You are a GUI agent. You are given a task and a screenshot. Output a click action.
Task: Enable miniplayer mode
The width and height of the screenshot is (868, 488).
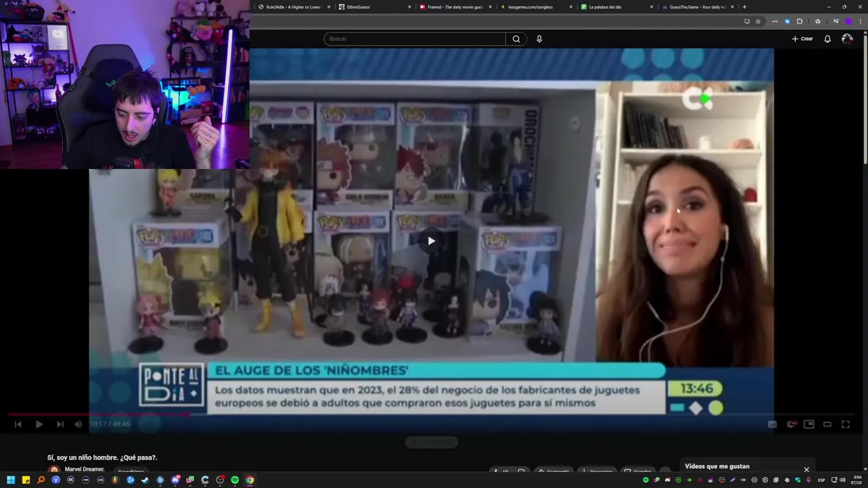pyautogui.click(x=809, y=424)
